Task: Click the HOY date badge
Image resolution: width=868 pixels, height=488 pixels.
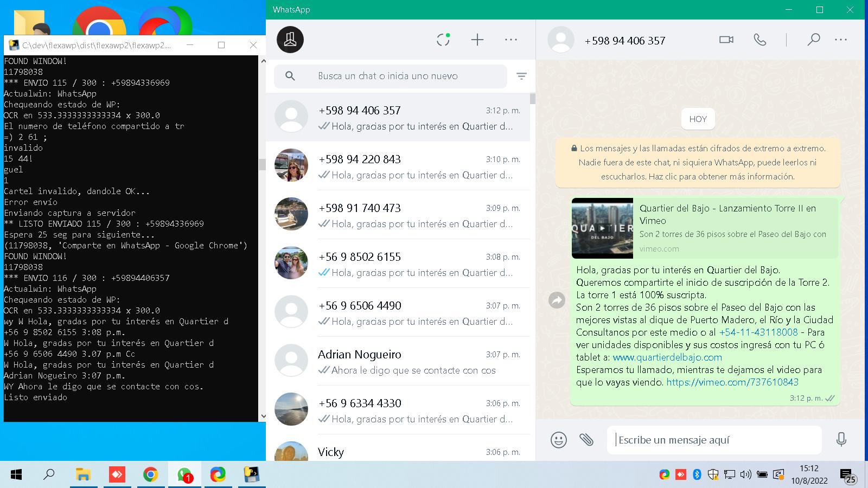Action: pos(698,119)
